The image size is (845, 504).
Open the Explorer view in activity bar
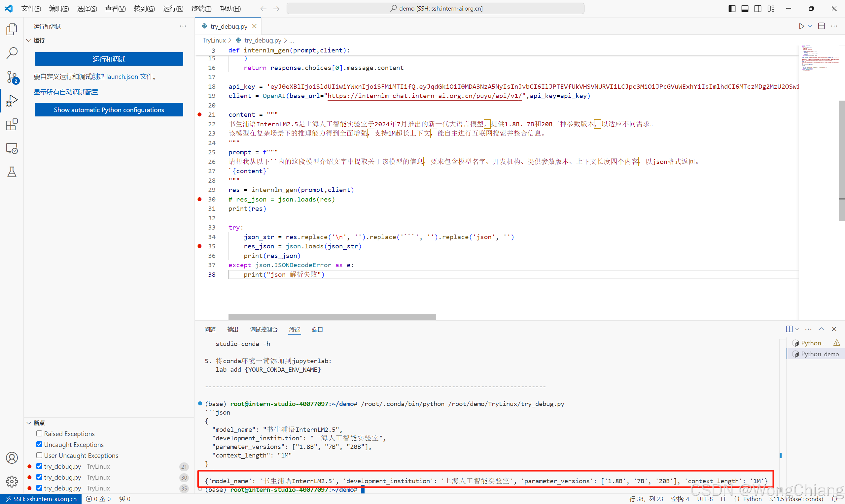[x=12, y=30]
